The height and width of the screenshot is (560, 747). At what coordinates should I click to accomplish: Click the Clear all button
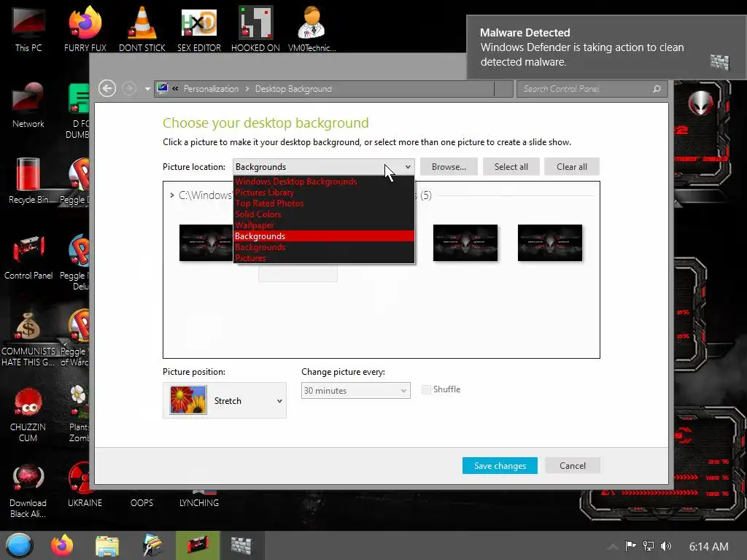pos(572,167)
